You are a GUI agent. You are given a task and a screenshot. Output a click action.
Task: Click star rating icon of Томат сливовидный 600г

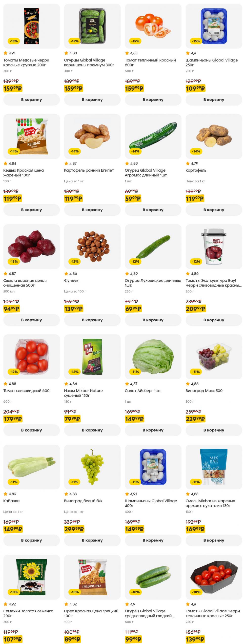pos(5,384)
